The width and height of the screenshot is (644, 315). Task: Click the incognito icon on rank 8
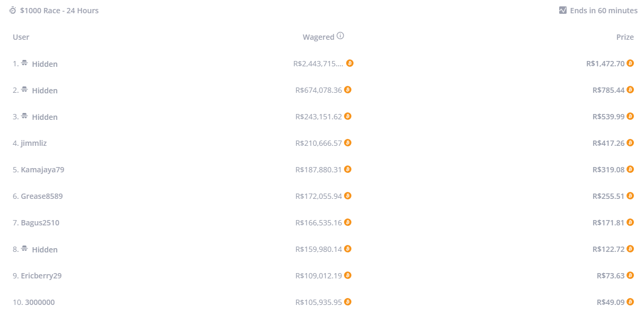[24, 249]
